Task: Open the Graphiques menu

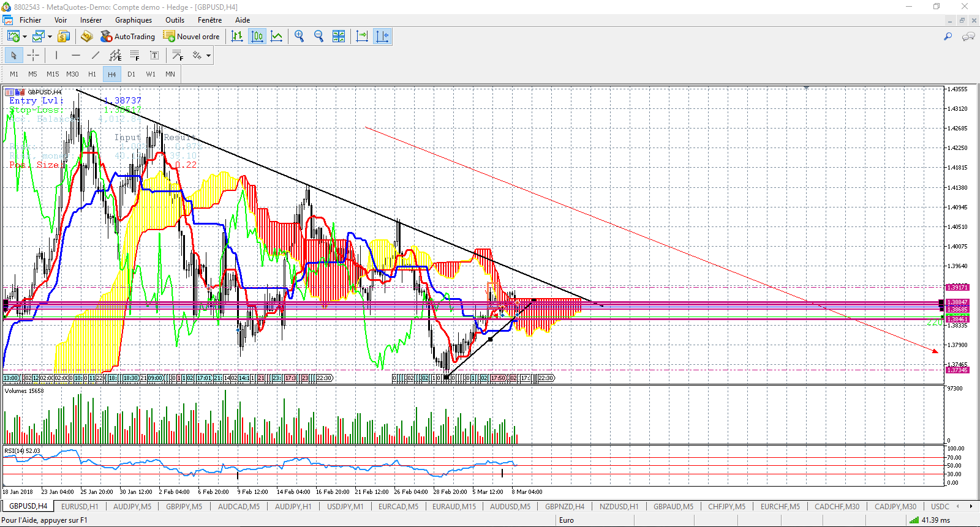Action: (x=133, y=20)
